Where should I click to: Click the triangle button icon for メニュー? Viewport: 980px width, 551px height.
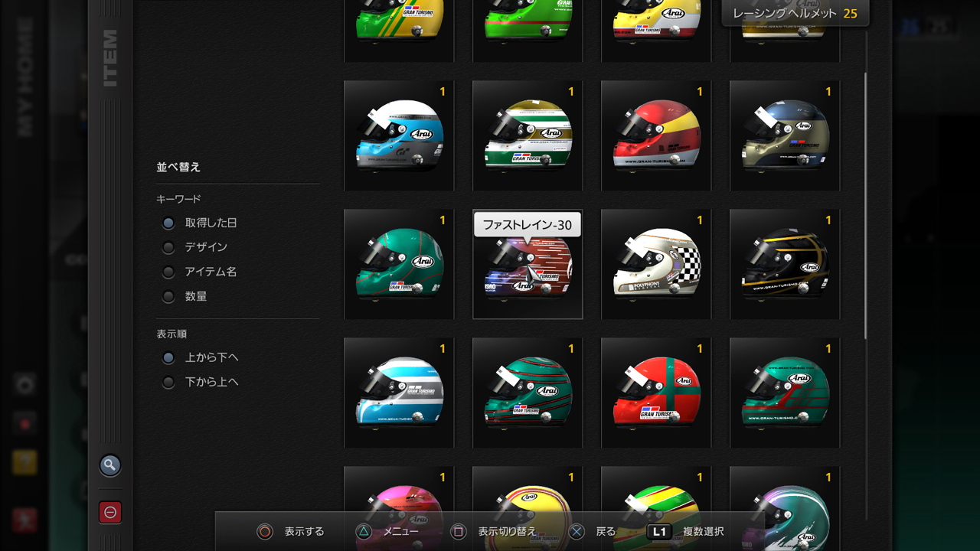click(364, 531)
